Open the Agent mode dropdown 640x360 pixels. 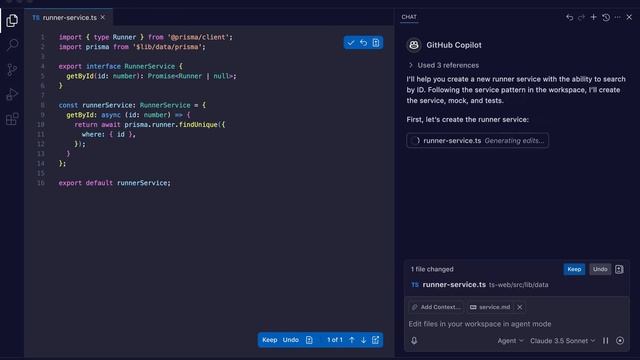click(x=510, y=340)
